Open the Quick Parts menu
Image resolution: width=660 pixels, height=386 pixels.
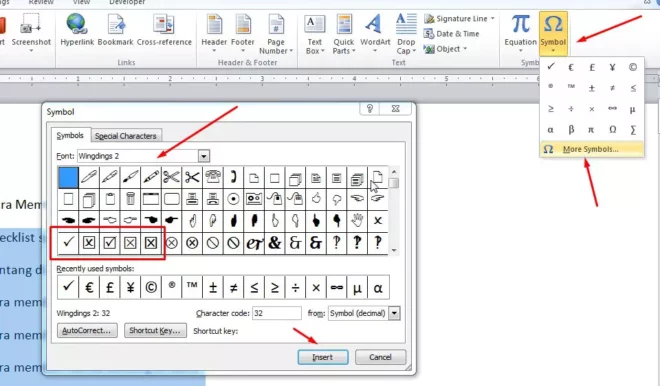point(344,35)
